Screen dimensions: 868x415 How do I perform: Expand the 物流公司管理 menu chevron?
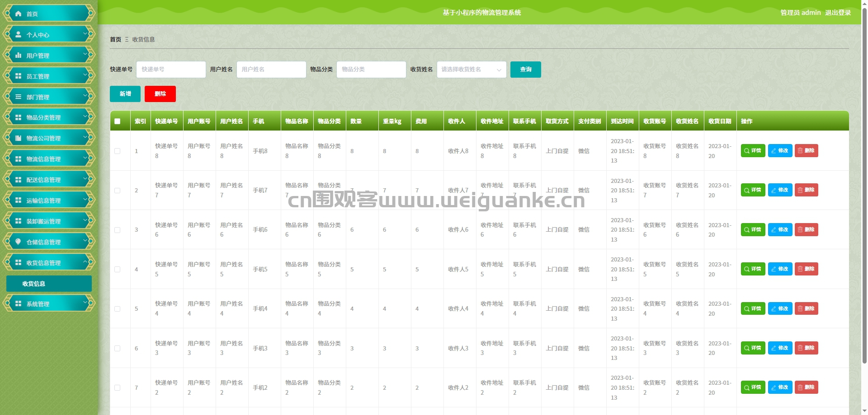[85, 137]
